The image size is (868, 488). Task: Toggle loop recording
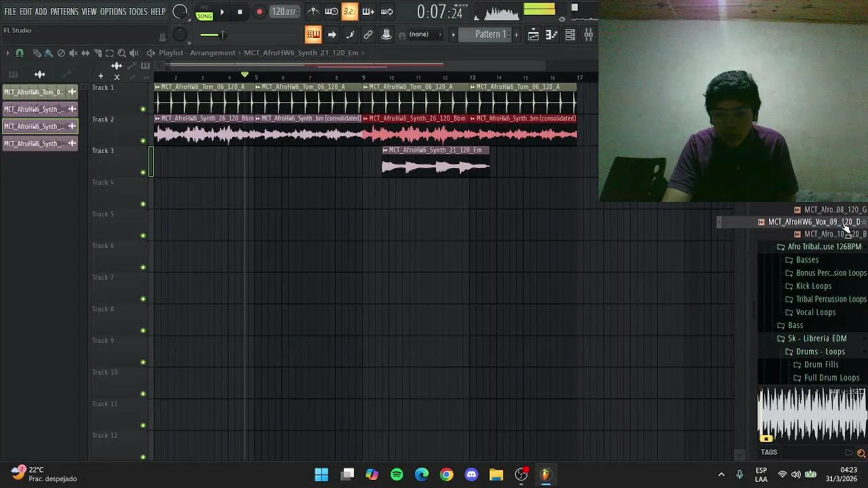pyautogui.click(x=387, y=12)
